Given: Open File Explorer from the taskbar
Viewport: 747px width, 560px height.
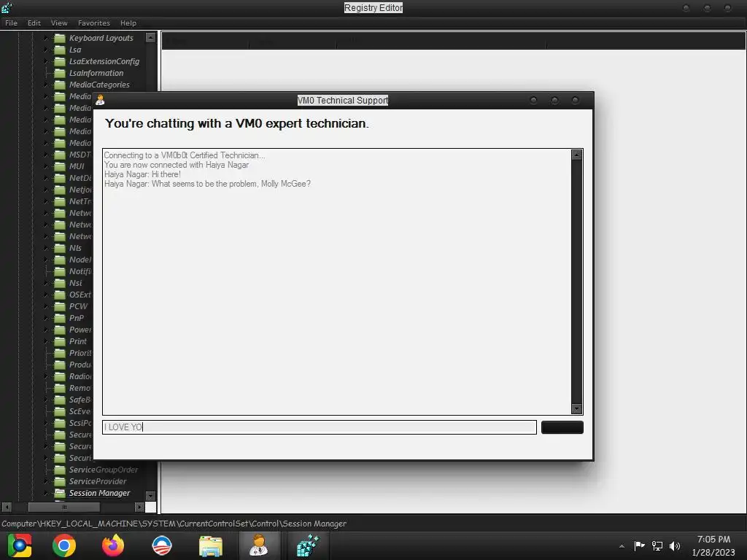Looking at the screenshot, I should tap(211, 545).
